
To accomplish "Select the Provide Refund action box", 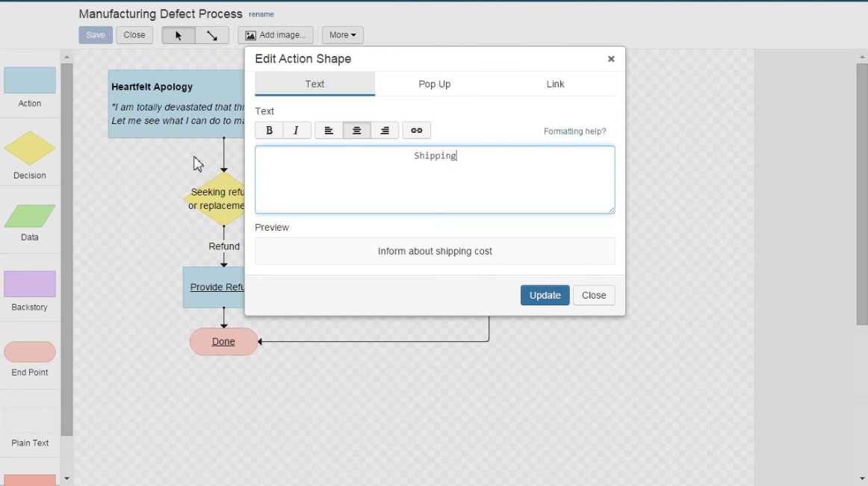I will click(x=214, y=287).
